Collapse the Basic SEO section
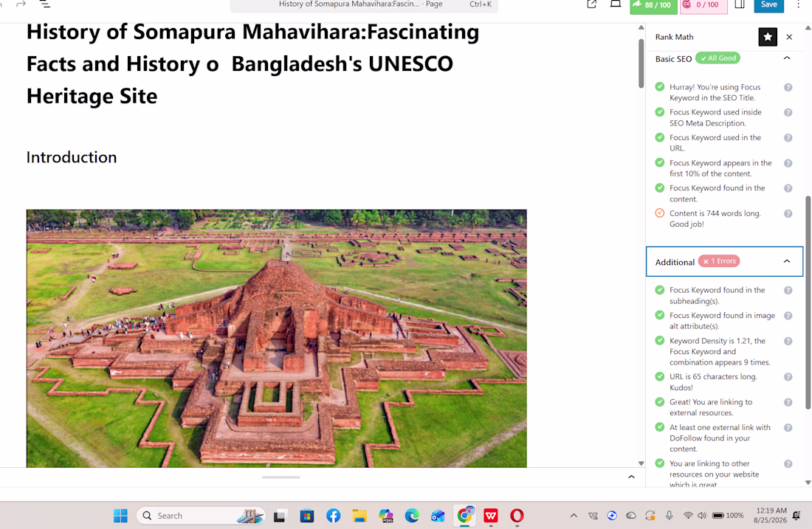The height and width of the screenshot is (529, 812). (x=787, y=58)
